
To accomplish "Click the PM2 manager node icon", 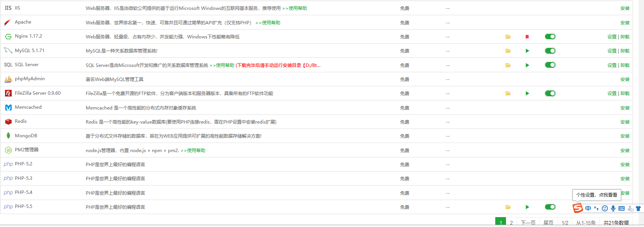I will (x=8, y=150).
